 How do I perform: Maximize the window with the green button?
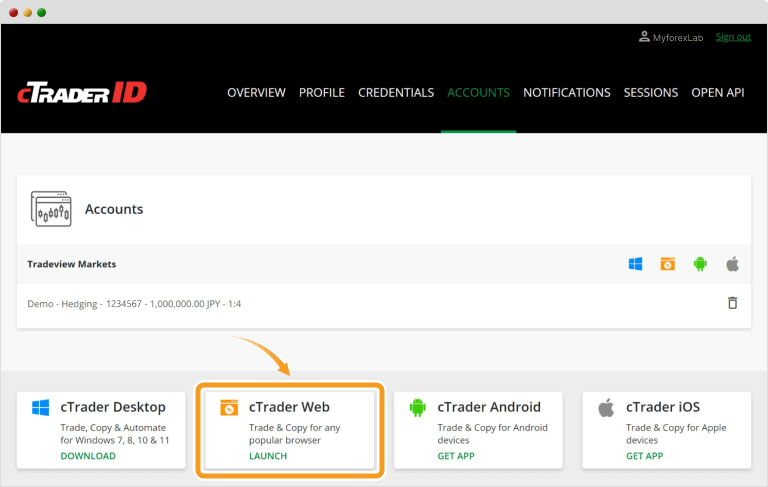pos(42,12)
